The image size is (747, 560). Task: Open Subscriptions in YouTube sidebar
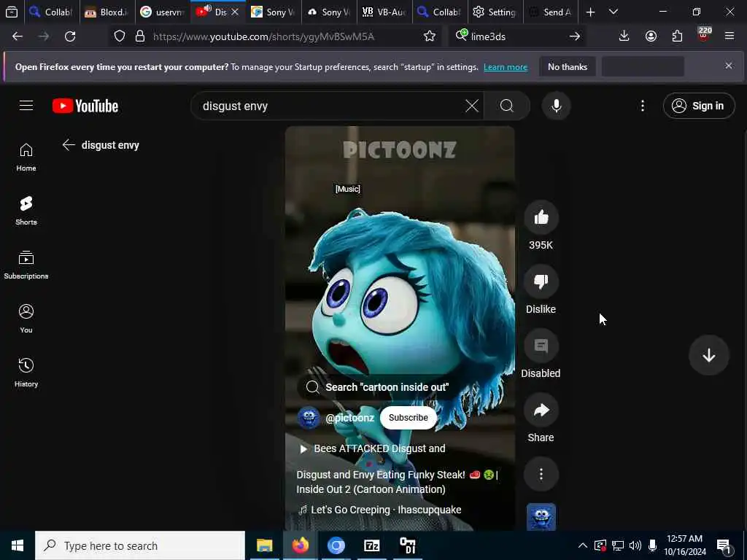(26, 265)
